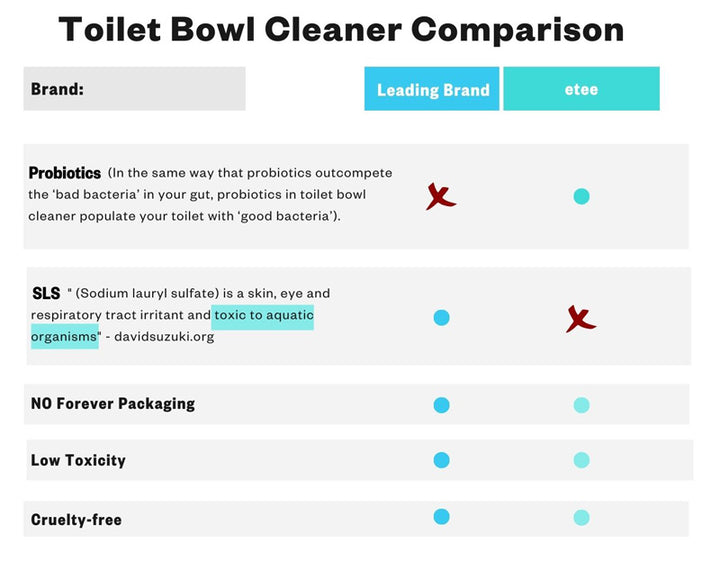Click Leading Brand dot for NO Forever Packaging

coord(441,405)
